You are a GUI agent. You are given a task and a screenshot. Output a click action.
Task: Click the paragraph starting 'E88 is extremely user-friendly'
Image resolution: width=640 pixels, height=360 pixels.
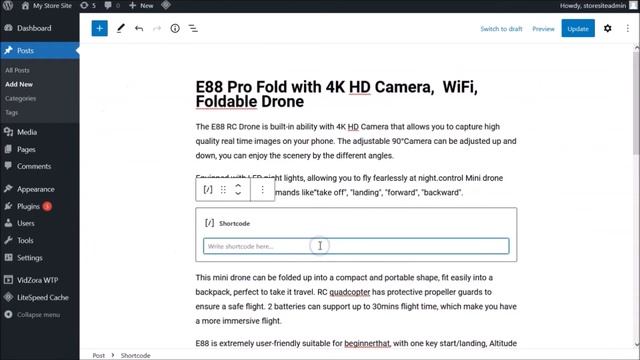356,343
